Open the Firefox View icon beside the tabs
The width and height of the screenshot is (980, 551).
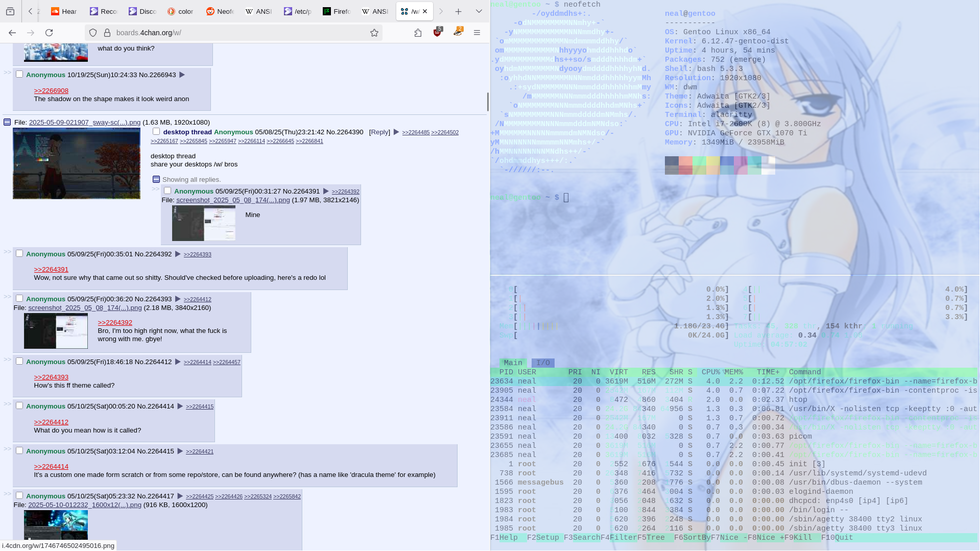10,11
